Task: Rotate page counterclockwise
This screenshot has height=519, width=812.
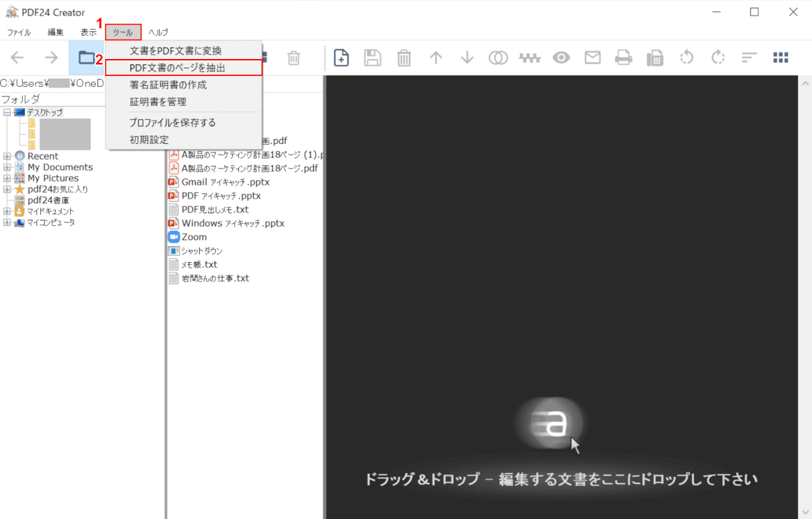Action: (687, 58)
